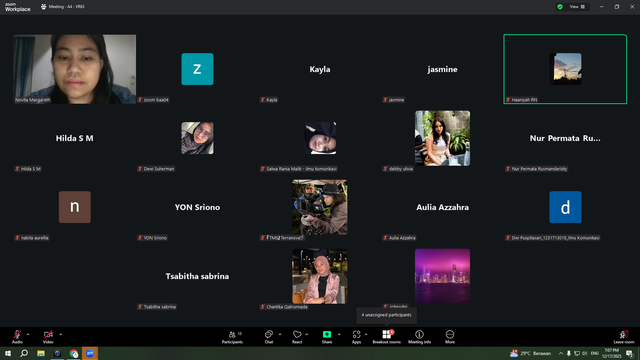
Task: Click Chantika Qatrunnada's profile picture
Action: 320,276
